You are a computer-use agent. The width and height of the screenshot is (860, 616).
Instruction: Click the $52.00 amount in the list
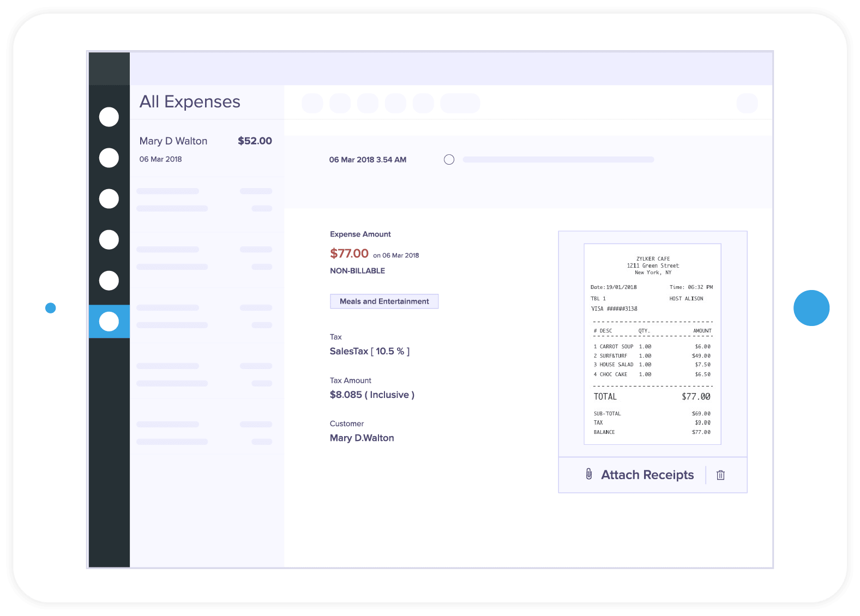255,141
